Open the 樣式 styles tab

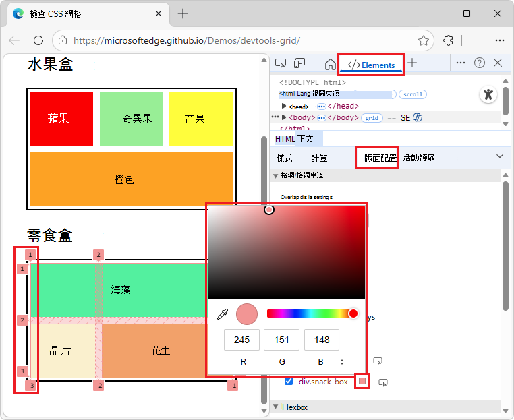pos(284,158)
